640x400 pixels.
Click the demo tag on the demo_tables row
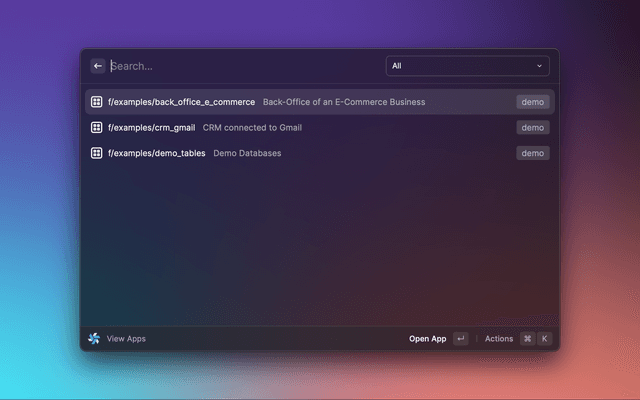(x=532, y=153)
